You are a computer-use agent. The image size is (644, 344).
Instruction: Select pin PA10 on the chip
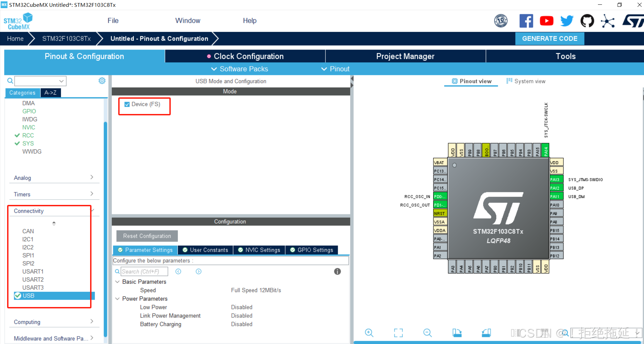click(556, 205)
